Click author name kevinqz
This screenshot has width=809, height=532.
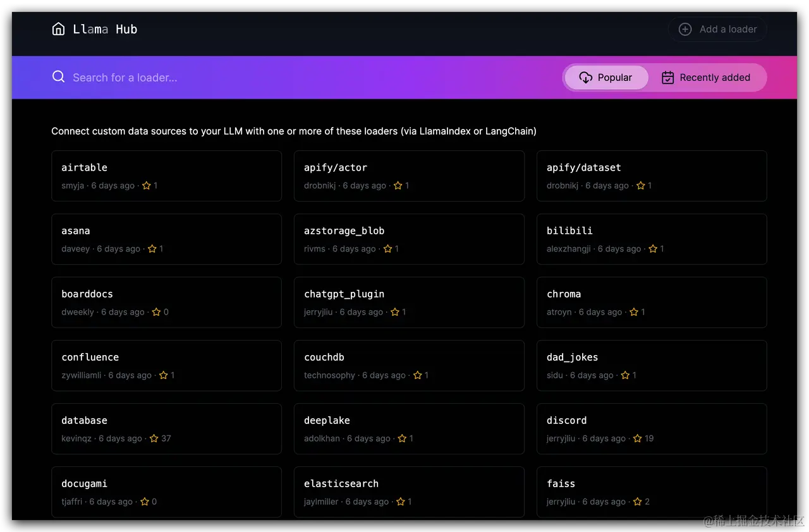[x=76, y=438]
